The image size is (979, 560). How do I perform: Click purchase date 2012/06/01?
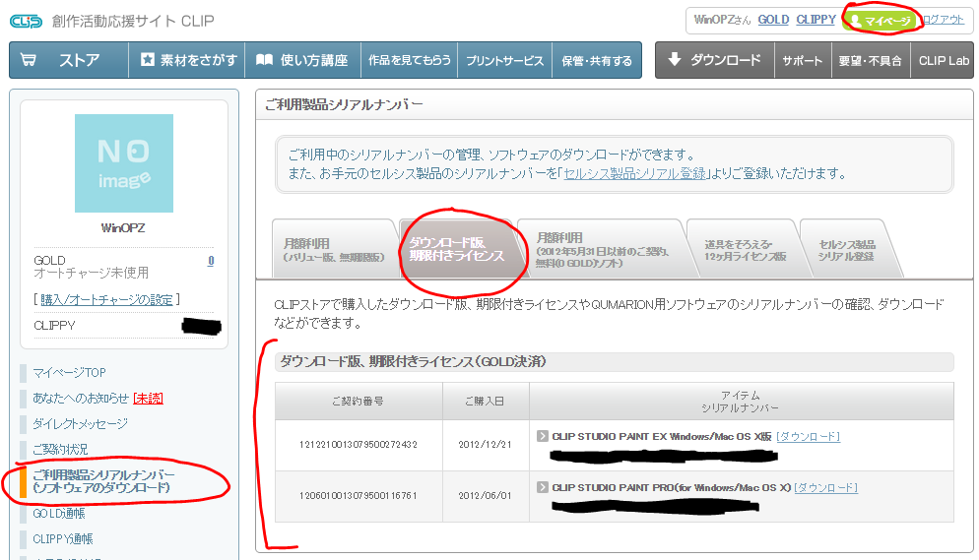[486, 496]
